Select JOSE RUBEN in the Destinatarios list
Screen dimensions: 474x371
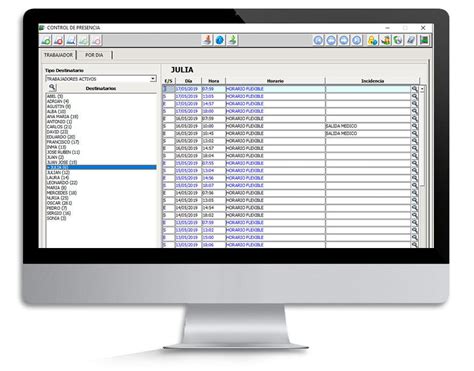point(63,152)
